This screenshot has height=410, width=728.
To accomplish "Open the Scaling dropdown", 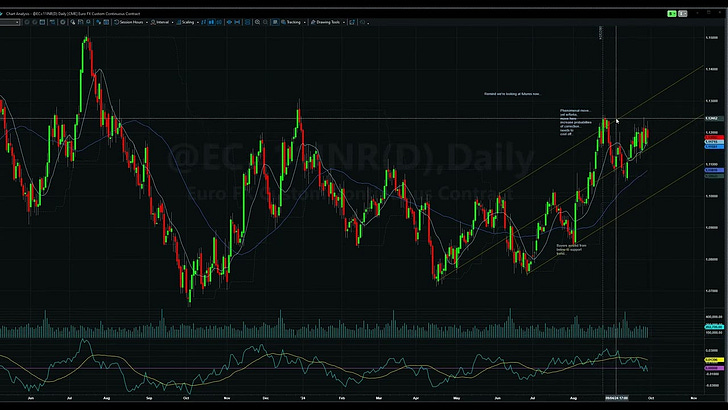I will tap(188, 22).
